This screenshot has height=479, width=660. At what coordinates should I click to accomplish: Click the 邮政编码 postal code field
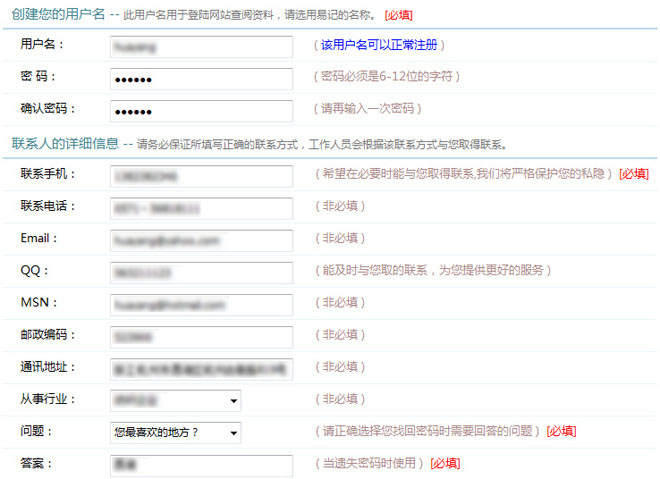click(x=201, y=336)
